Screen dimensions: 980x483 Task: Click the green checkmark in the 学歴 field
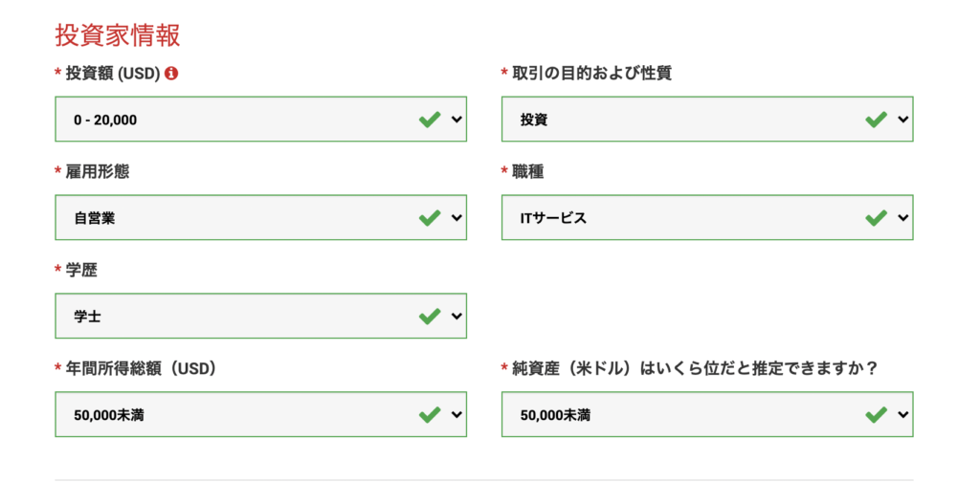(430, 316)
